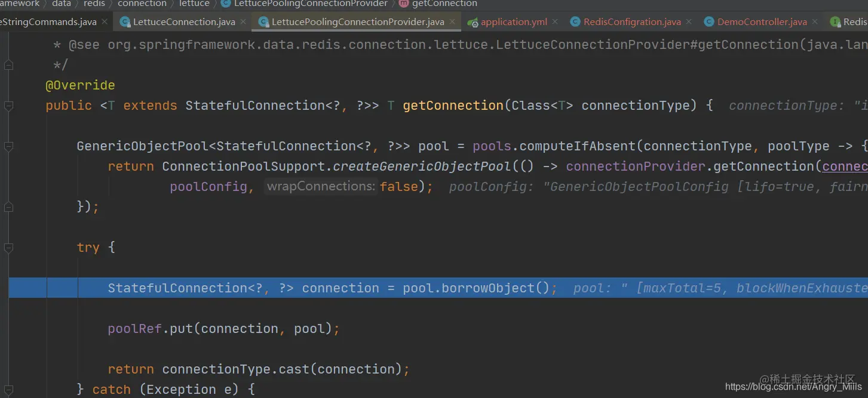Click the class icon on LettucePoolingConnectionProvider.java tab

click(x=263, y=22)
